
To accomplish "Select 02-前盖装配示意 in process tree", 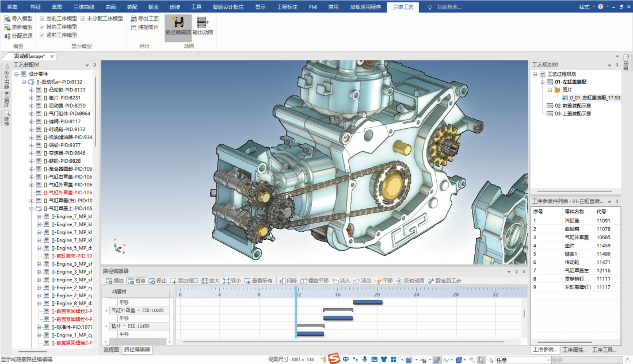I will (574, 106).
